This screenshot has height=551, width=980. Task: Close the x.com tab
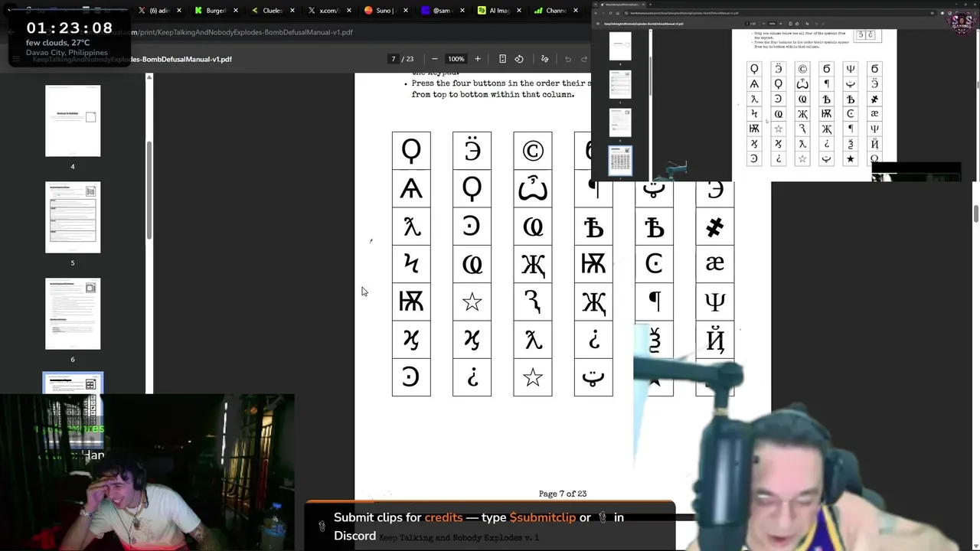click(x=348, y=11)
